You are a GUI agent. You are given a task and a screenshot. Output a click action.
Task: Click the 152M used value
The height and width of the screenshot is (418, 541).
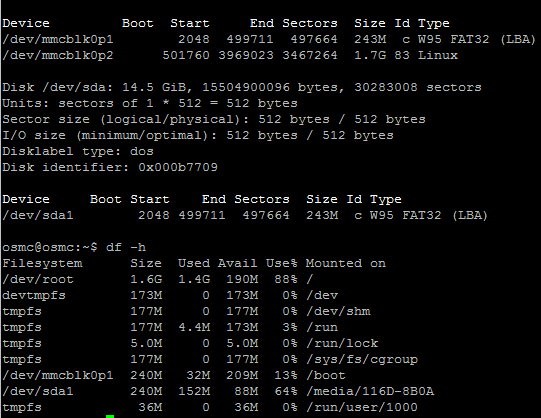(194, 391)
